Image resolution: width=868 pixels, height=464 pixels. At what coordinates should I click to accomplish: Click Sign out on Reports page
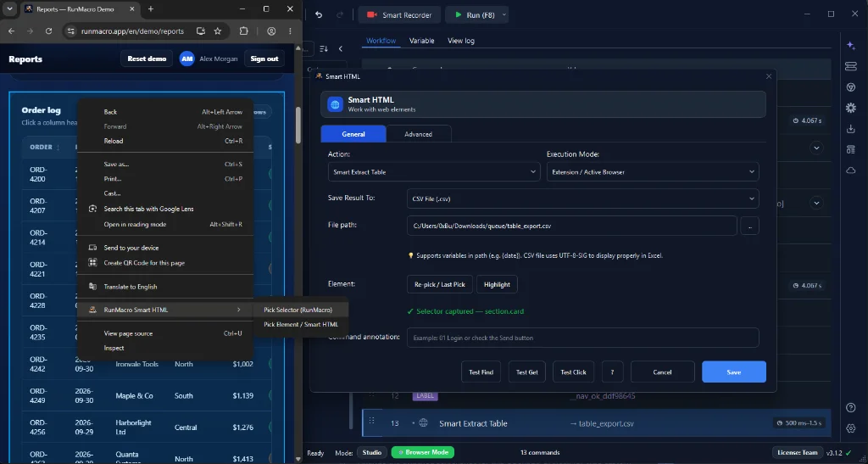(x=264, y=59)
